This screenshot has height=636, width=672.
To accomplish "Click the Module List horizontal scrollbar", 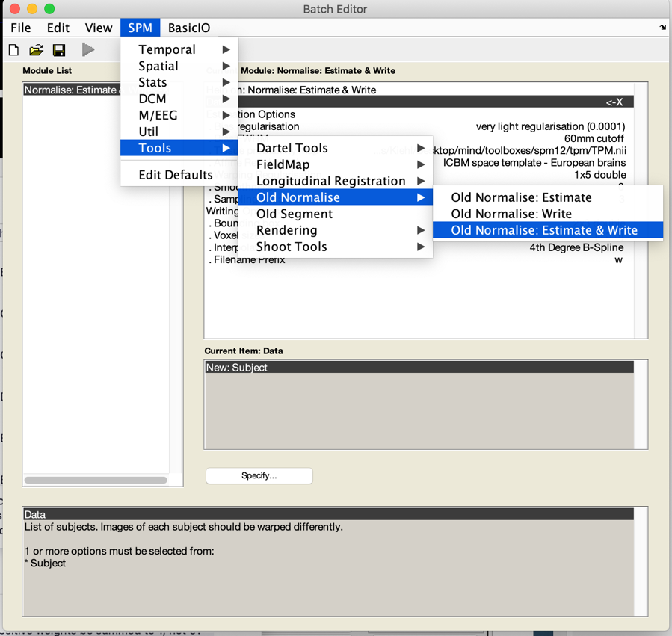I will tap(96, 480).
